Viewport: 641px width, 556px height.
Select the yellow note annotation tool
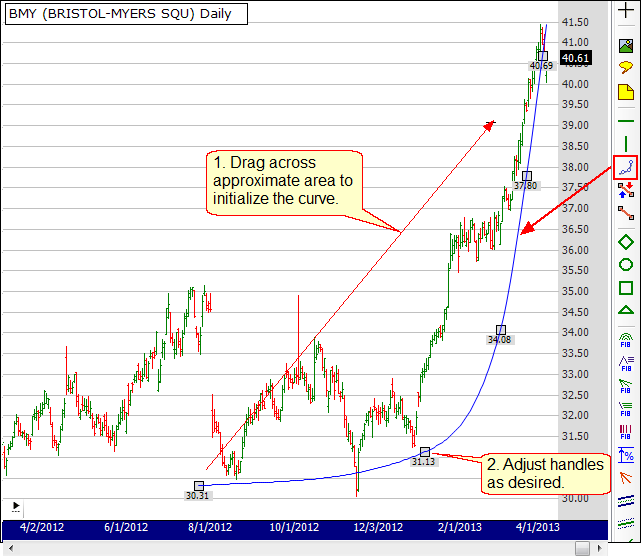click(626, 93)
